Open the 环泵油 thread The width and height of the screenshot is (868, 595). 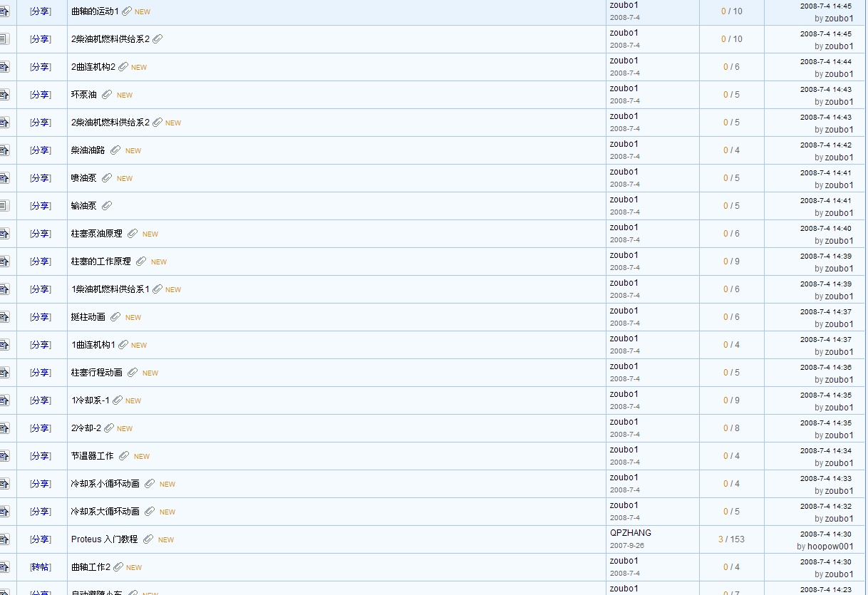click(x=84, y=95)
